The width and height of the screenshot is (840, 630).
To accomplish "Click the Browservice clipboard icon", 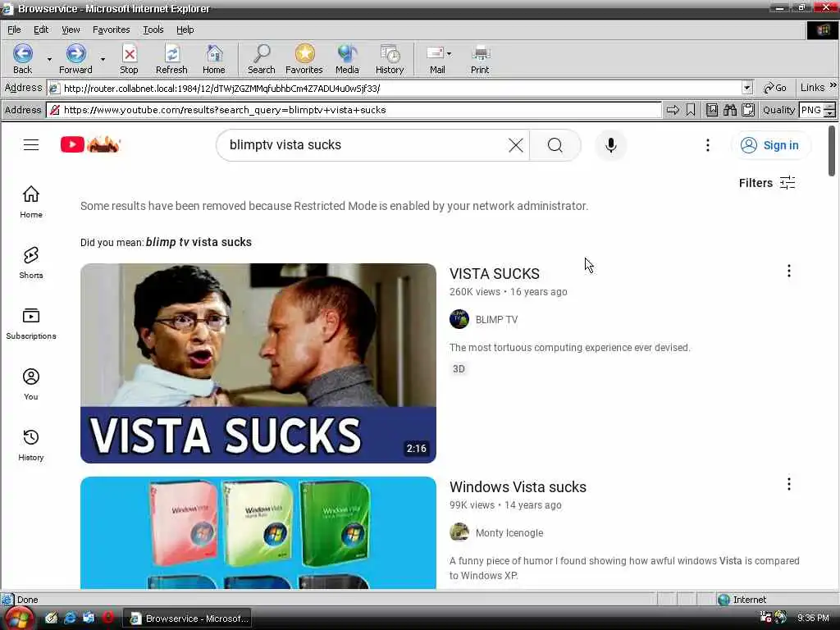I will pyautogui.click(x=748, y=110).
